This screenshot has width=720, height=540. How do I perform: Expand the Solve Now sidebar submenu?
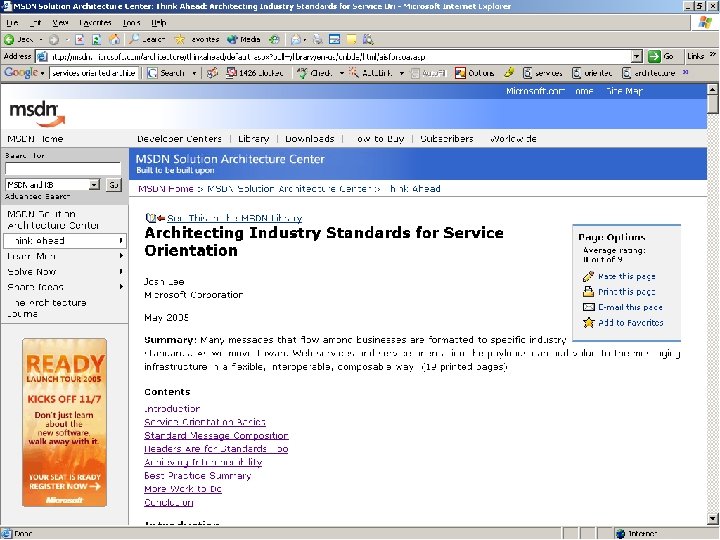coord(121,271)
